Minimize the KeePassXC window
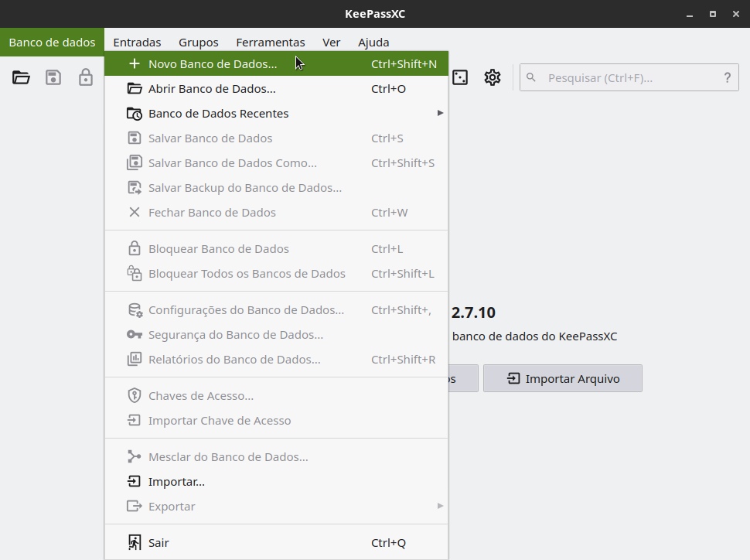 689,14
